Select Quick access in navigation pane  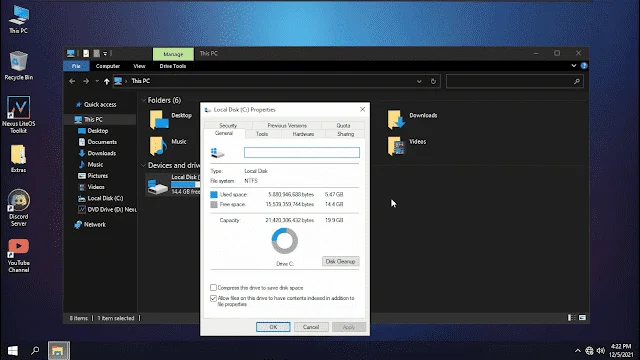pyautogui.click(x=96, y=104)
